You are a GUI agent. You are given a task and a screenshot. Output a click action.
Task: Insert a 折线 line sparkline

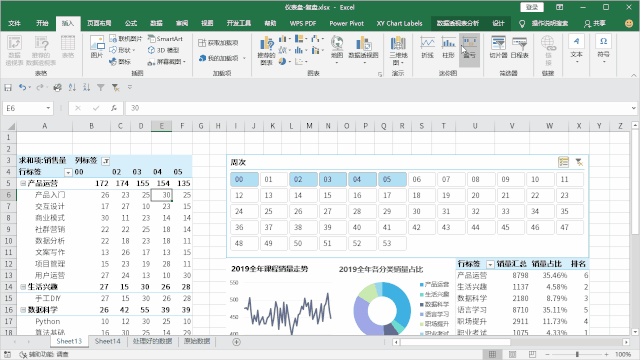click(427, 47)
